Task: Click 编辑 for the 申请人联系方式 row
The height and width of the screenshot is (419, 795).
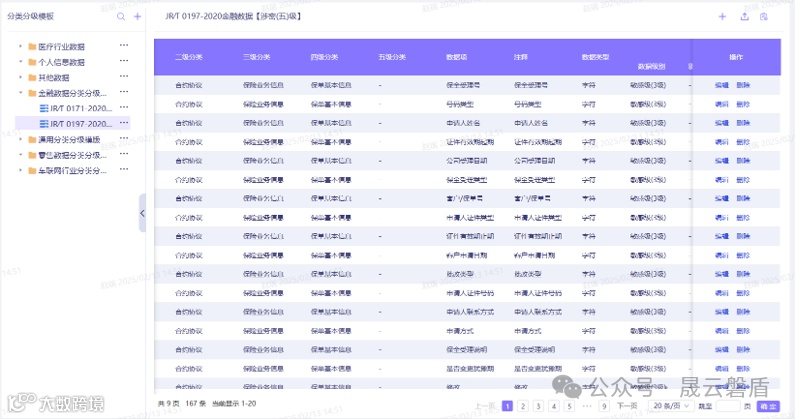Action: click(721, 312)
